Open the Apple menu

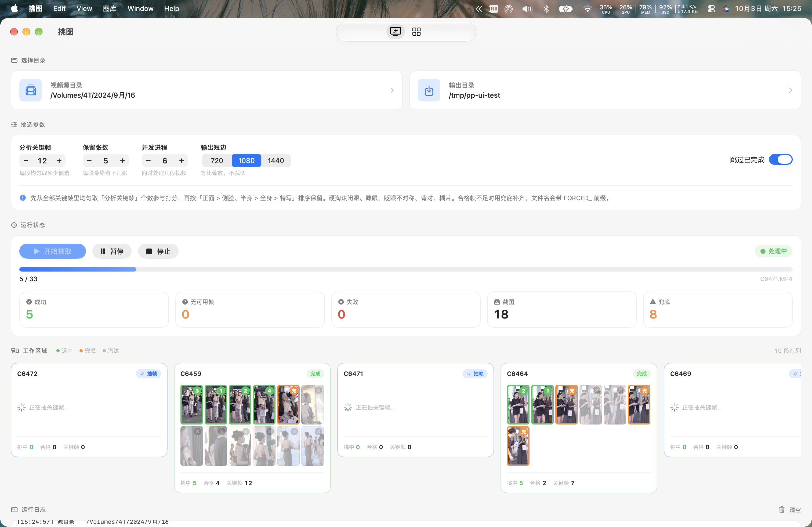click(15, 9)
